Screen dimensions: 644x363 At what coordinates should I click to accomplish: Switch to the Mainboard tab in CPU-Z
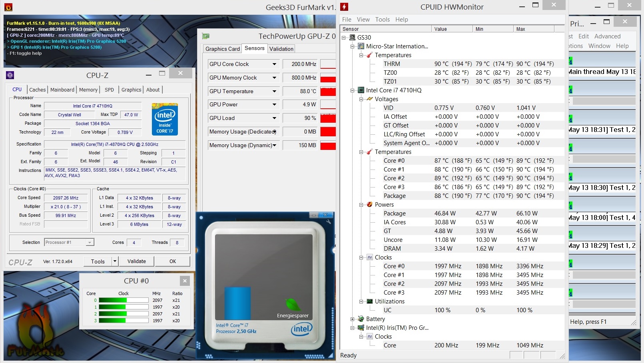coord(62,90)
